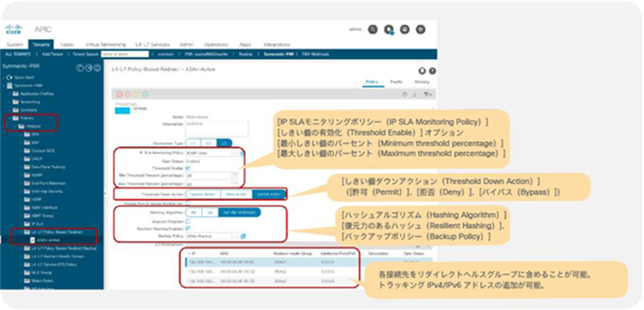Open the system settings gear icon
This screenshot has height=310, width=644.
tap(420, 30)
